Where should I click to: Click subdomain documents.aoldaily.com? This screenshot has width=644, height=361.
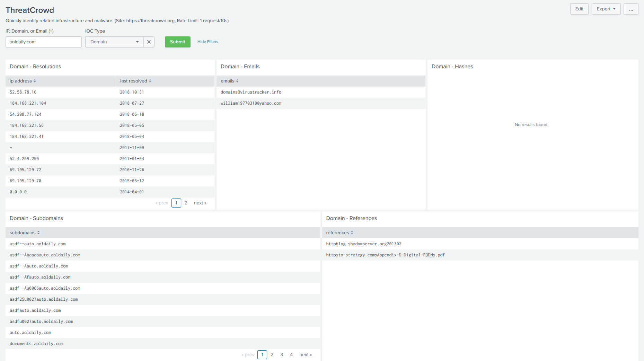point(36,344)
